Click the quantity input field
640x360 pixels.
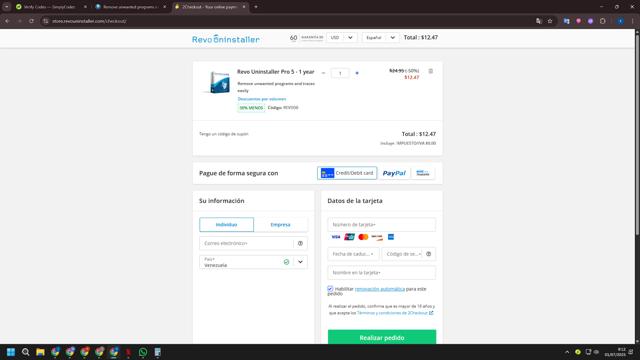(340, 73)
